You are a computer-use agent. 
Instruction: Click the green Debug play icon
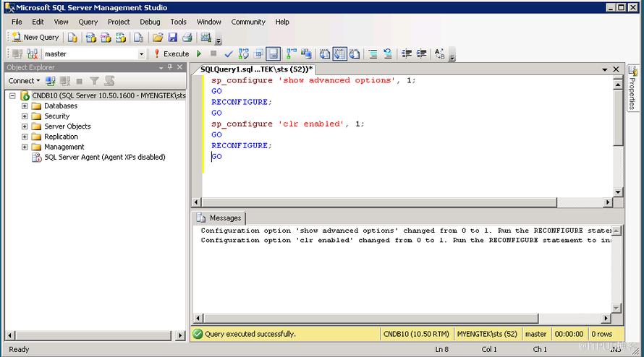pyautogui.click(x=199, y=53)
